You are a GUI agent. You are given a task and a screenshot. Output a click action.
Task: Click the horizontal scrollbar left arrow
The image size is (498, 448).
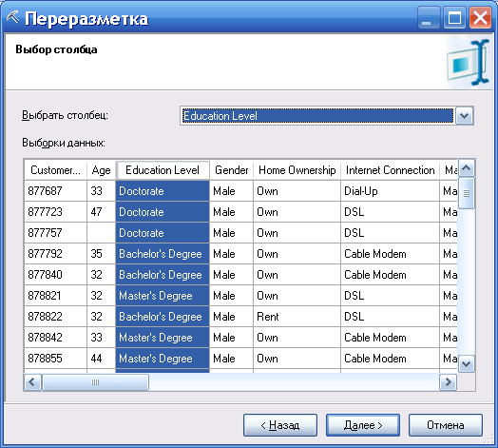[32, 381]
